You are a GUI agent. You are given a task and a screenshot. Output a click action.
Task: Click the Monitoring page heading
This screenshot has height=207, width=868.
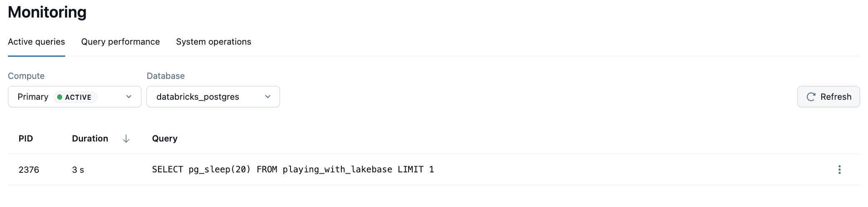[47, 12]
